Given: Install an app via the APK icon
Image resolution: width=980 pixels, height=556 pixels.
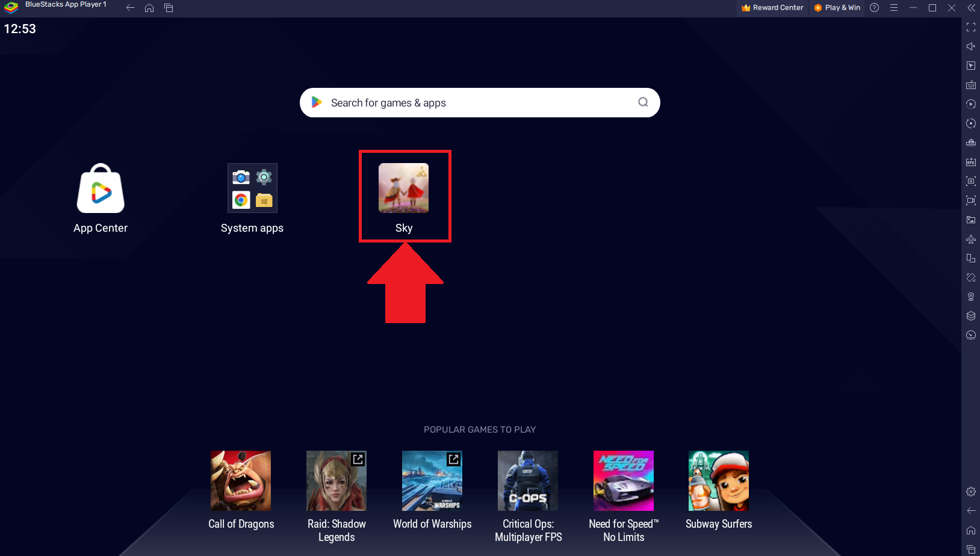Looking at the screenshot, I should coord(970,162).
